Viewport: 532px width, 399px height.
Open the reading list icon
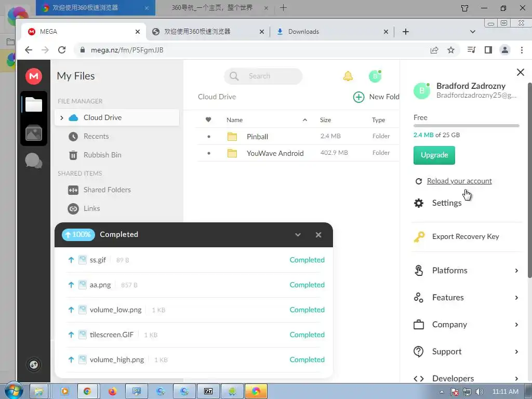(x=471, y=50)
